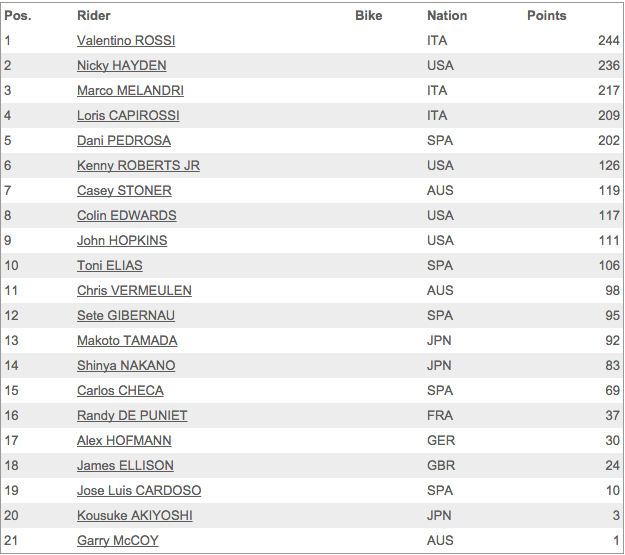Click Jose Luis CARDOSO link
Image resolution: width=625 pixels, height=555 pixels.
pyautogui.click(x=139, y=491)
